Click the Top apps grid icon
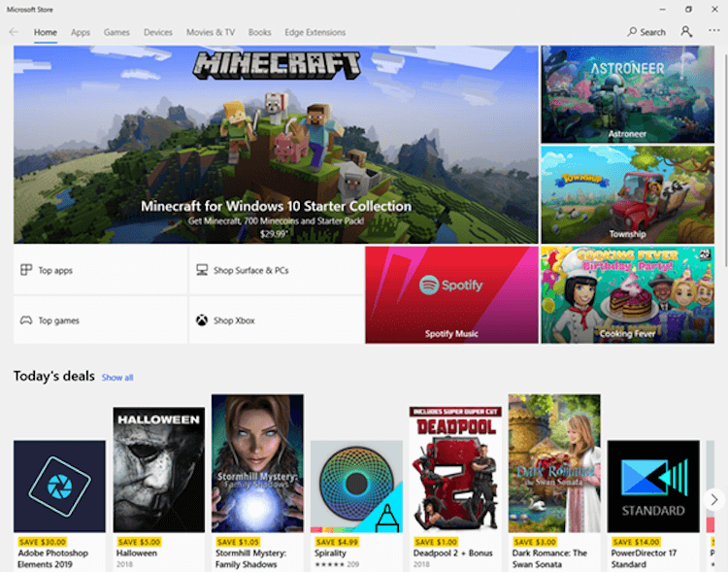Image resolution: width=728 pixels, height=572 pixels. point(26,270)
